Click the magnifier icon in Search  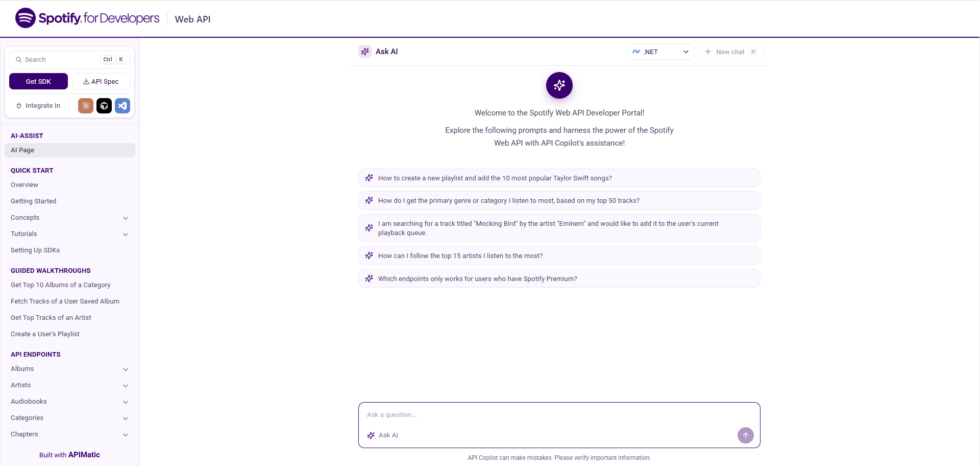pyautogui.click(x=19, y=60)
